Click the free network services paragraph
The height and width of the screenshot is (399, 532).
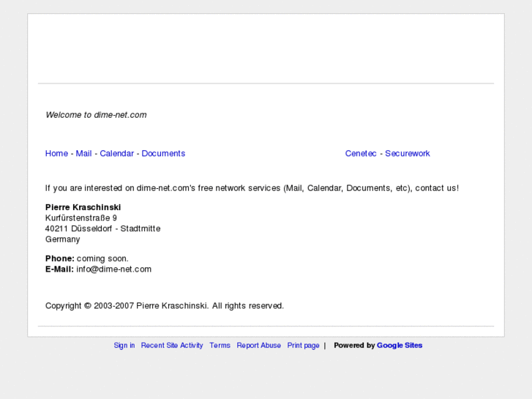(252, 188)
